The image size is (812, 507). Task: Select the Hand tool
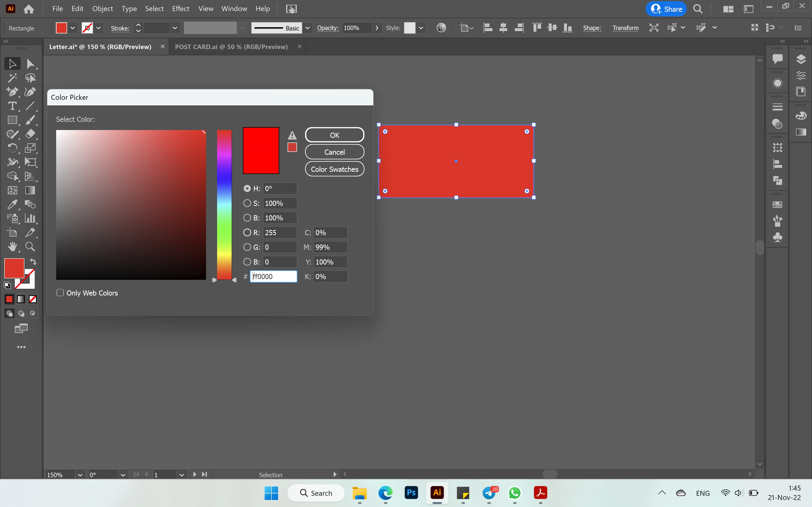(12, 247)
